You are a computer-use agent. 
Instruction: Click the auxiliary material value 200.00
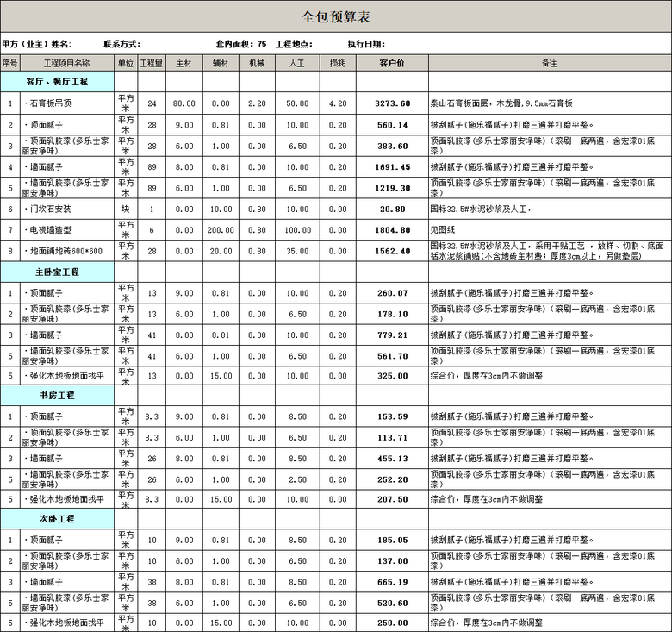tap(221, 230)
